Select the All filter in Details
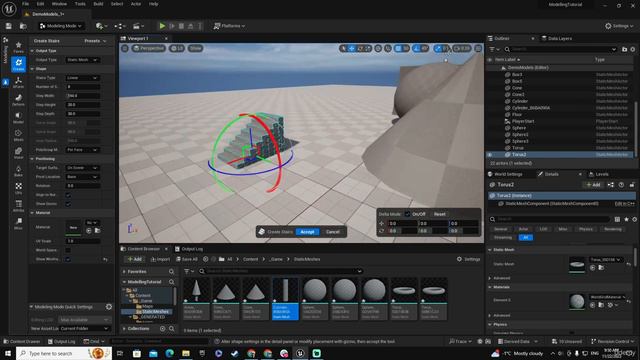The image size is (640, 360). (x=526, y=237)
